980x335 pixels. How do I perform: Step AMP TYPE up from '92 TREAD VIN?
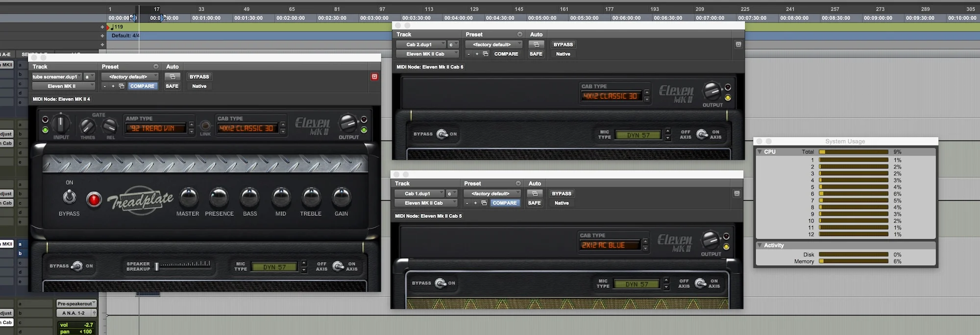[x=192, y=124]
